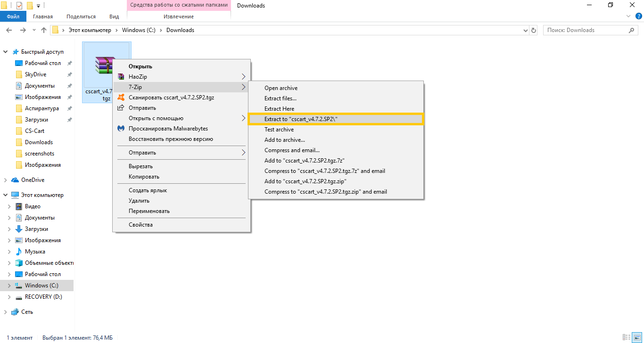Open recent locations dropdown arrow
The width and height of the screenshot is (644, 343).
pyautogui.click(x=34, y=30)
